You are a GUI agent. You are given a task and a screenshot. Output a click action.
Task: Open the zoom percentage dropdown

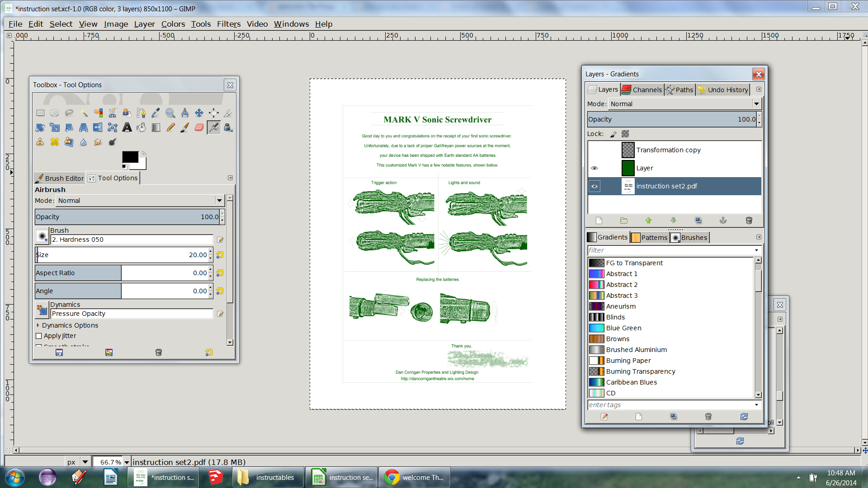[127, 462]
